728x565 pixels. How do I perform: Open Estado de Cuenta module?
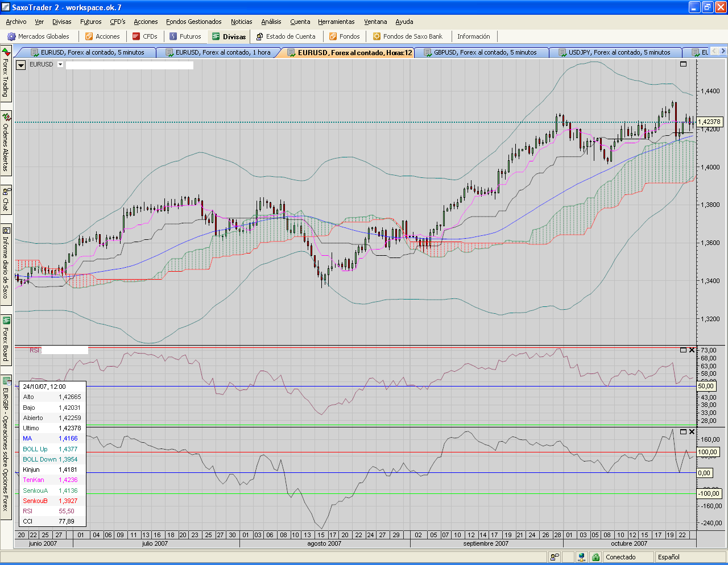click(x=286, y=36)
